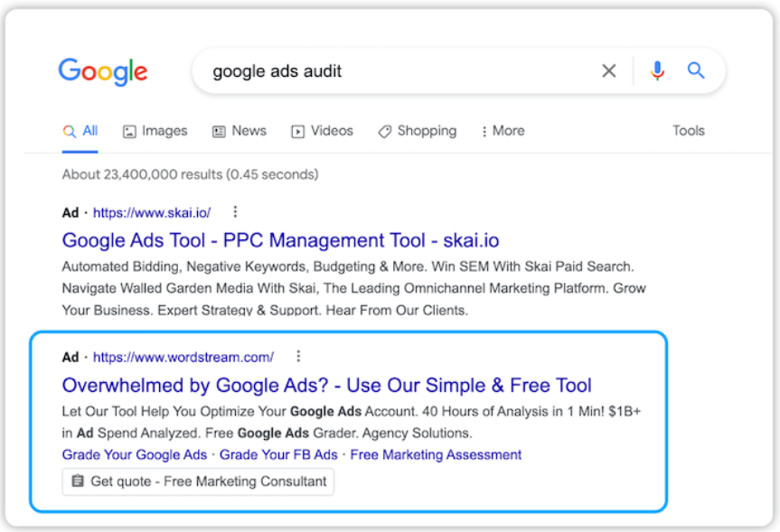780x532 pixels.
Task: Click Get quote - Free Marketing Consultant button
Action: click(198, 481)
